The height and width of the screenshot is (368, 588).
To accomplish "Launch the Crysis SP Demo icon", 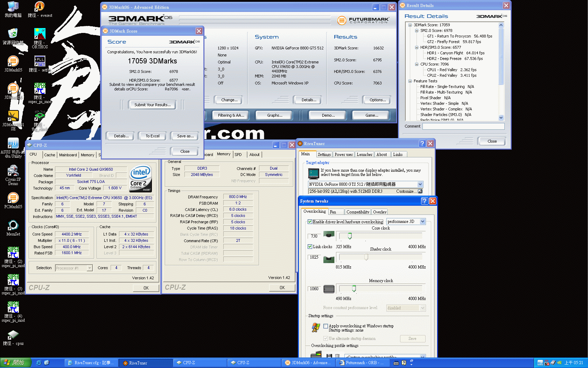I will pyautogui.click(x=13, y=175).
